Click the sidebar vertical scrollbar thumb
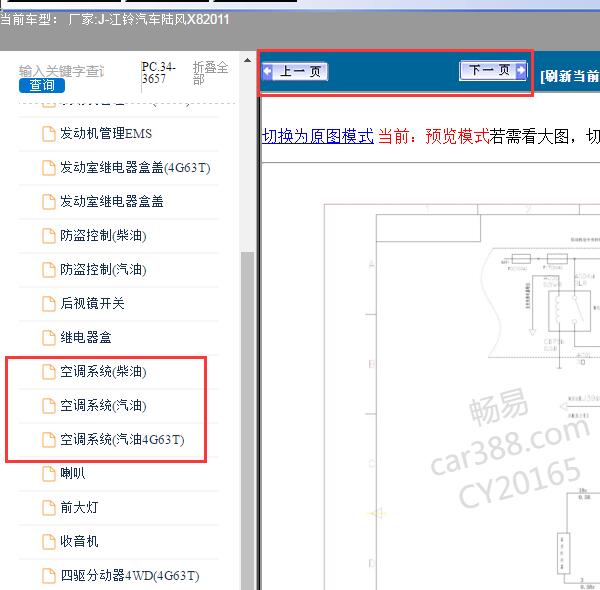 coord(248,420)
